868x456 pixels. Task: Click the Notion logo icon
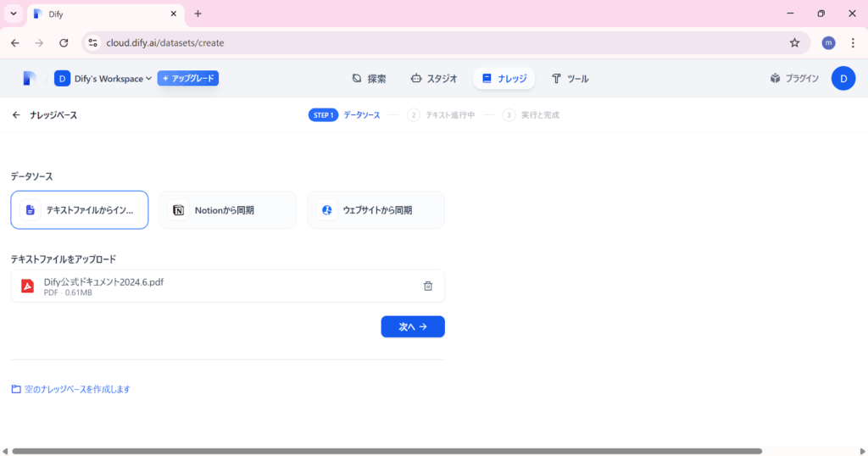point(178,210)
